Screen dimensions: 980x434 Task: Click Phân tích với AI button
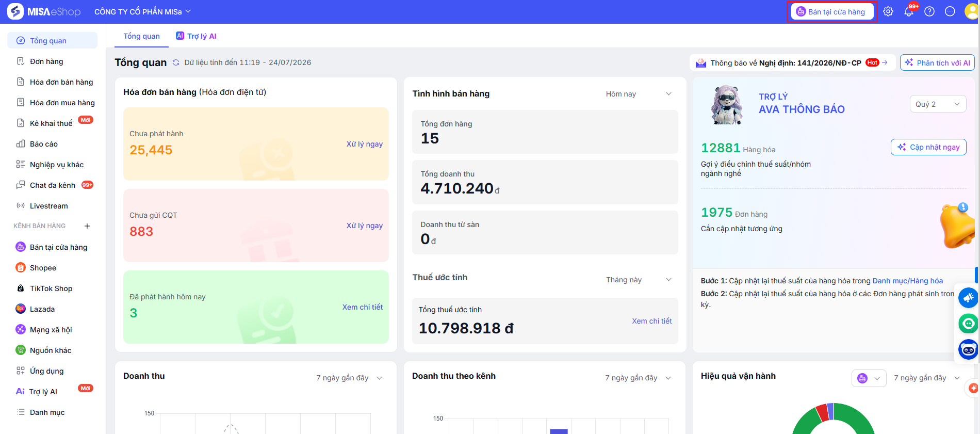[x=937, y=63]
